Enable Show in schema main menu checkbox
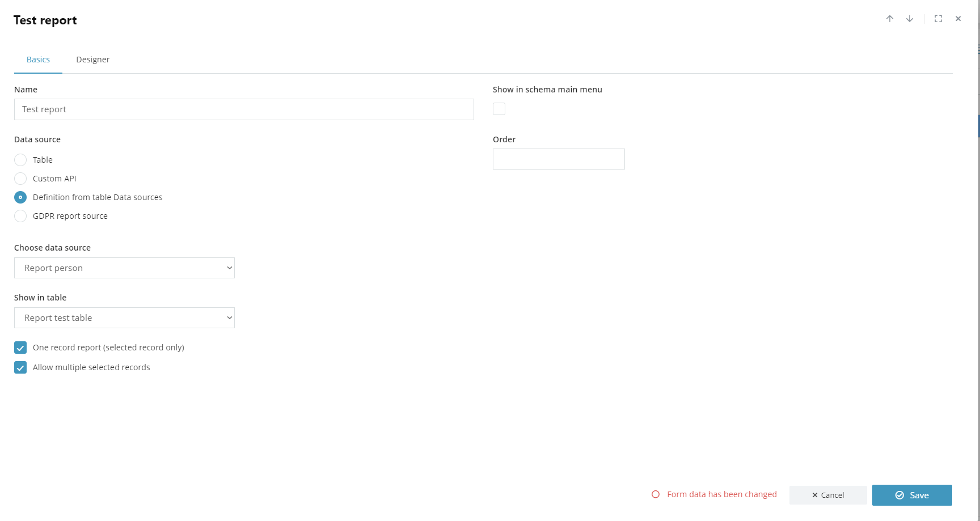Image resolution: width=980 pixels, height=521 pixels. click(499, 109)
